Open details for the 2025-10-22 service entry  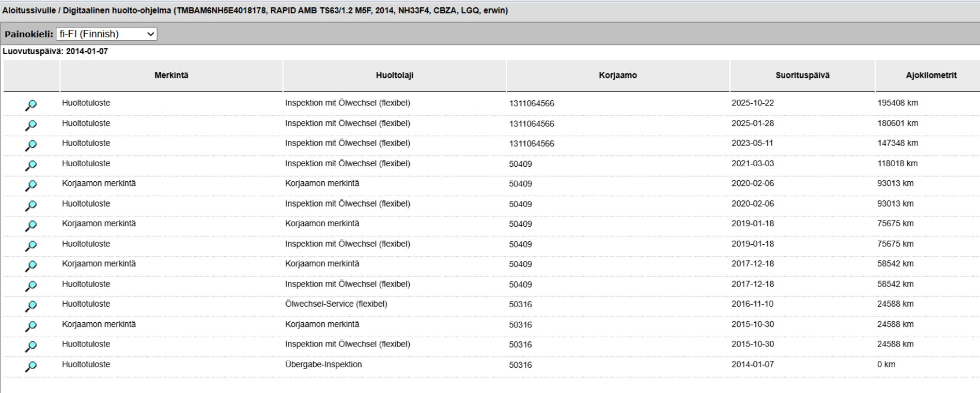pyautogui.click(x=31, y=105)
